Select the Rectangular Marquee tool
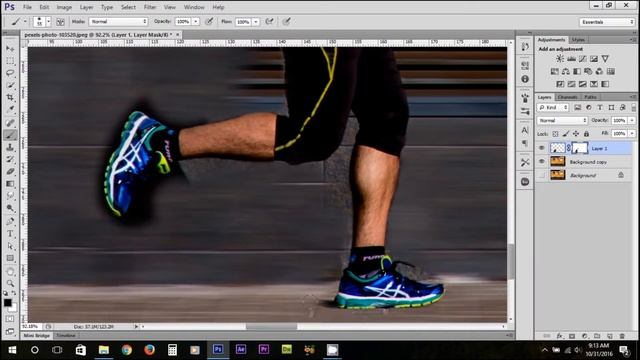Viewport: 640px width, 360px height. tap(10, 61)
